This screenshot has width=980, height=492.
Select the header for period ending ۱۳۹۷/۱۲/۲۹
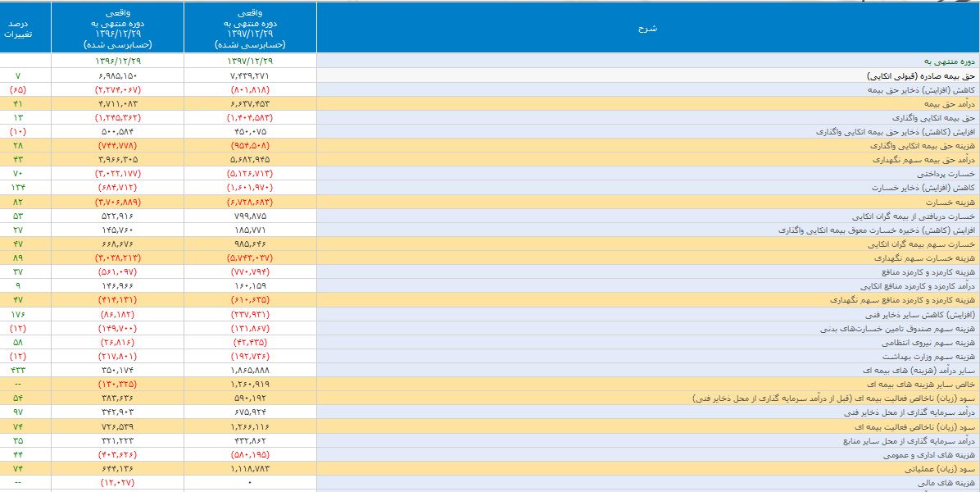click(250, 29)
